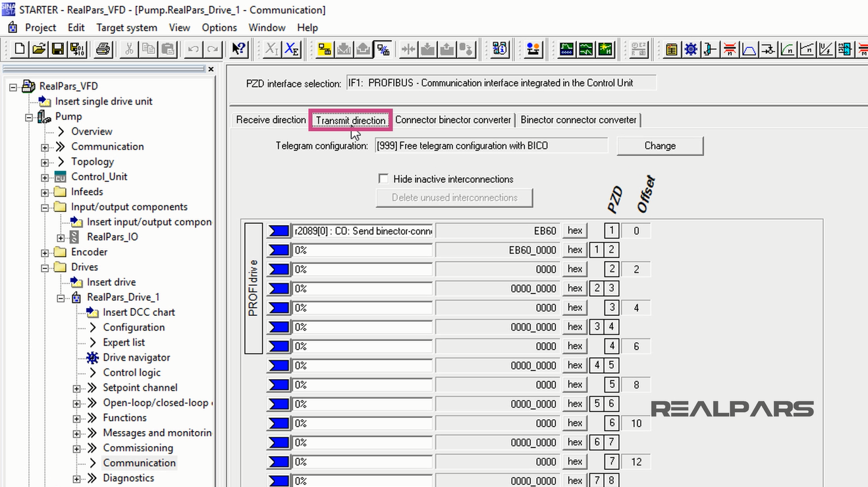
Task: Click the control valve setpoint icon
Action: point(710,49)
